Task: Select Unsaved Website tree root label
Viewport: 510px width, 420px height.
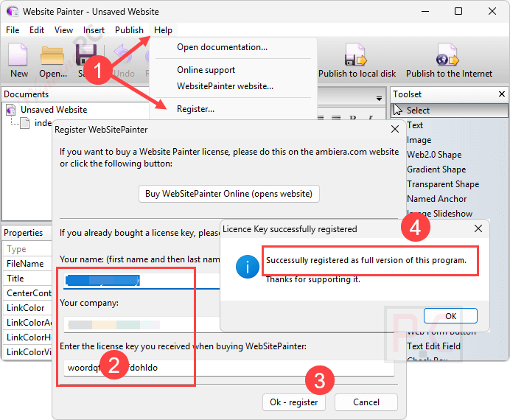Action: pos(54,110)
